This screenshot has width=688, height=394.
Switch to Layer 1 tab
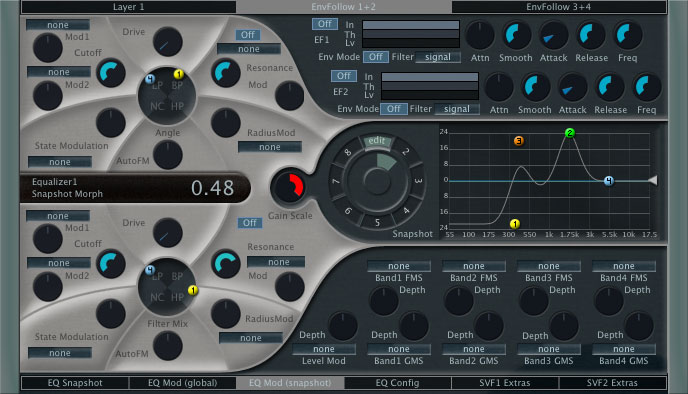point(128,7)
